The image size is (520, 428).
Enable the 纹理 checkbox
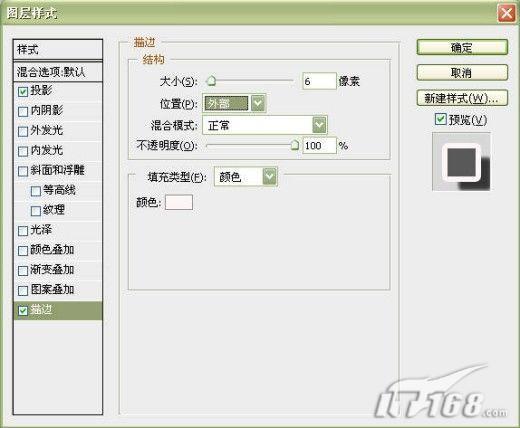pos(36,211)
